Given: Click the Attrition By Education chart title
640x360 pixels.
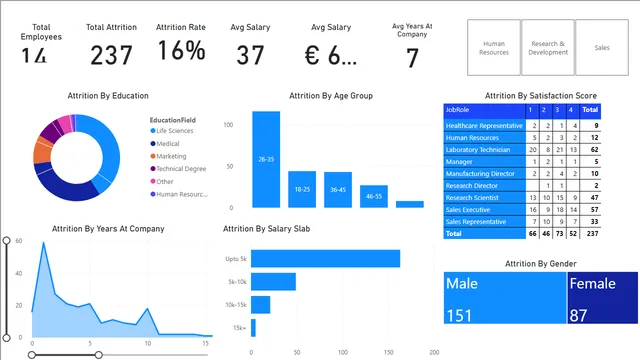Looking at the screenshot, I should tap(108, 96).
